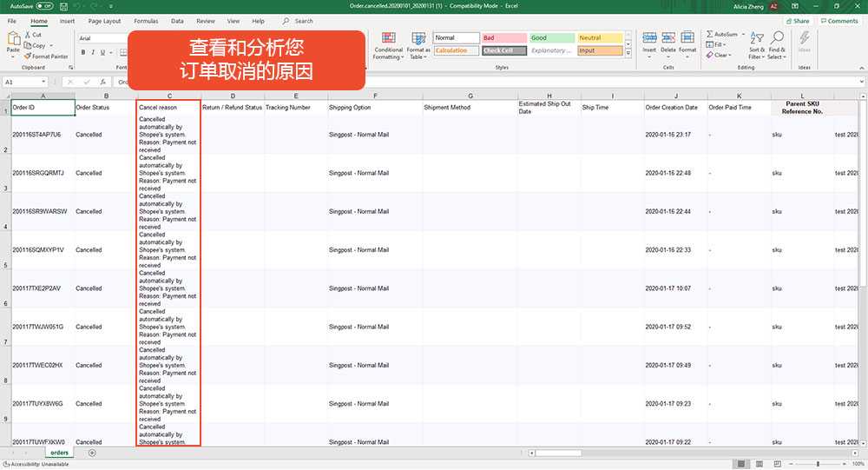Open Find & Select tool

point(777,45)
